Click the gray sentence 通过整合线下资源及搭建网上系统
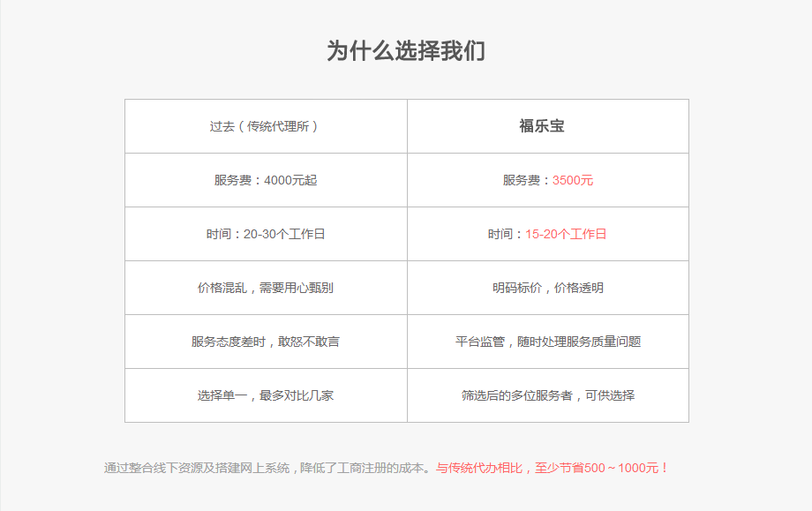The height and width of the screenshot is (511, 812). tap(197, 468)
